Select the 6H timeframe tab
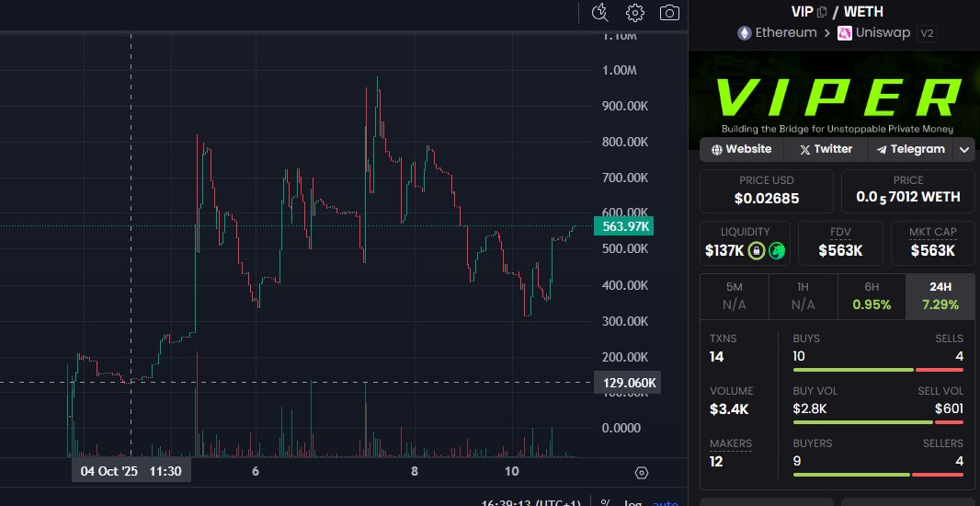The height and width of the screenshot is (506, 980). click(x=872, y=296)
